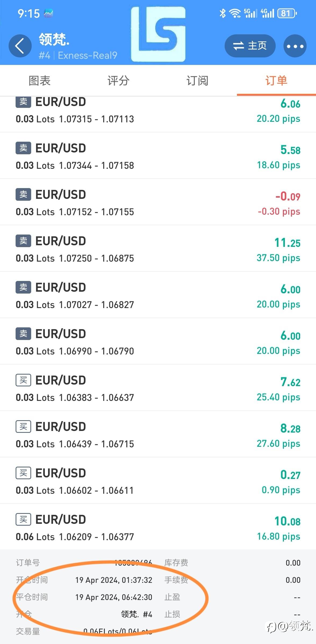Tap the 领梵. account name in header
The width and height of the screenshot is (316, 644).
click(x=54, y=40)
